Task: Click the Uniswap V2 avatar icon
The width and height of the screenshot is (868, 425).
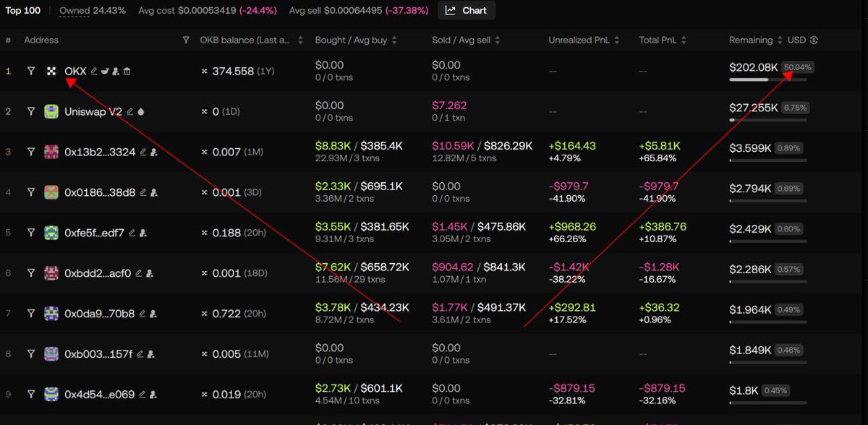Action: 51,111
